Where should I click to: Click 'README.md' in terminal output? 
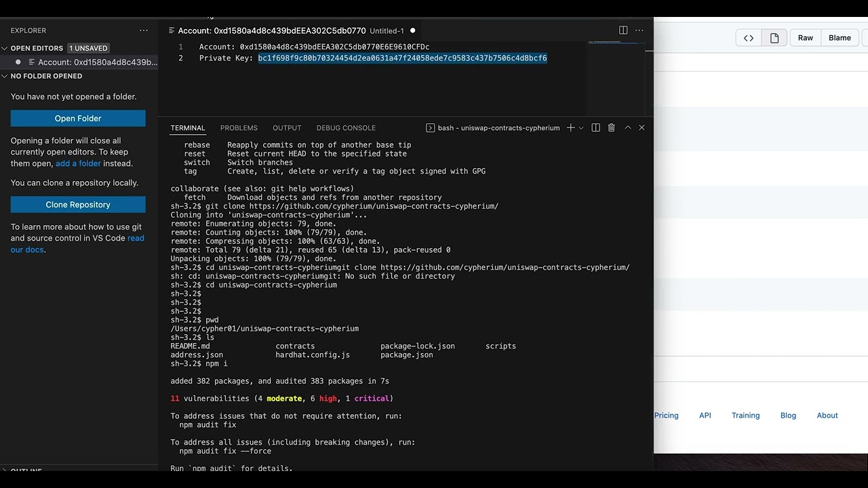(x=190, y=346)
